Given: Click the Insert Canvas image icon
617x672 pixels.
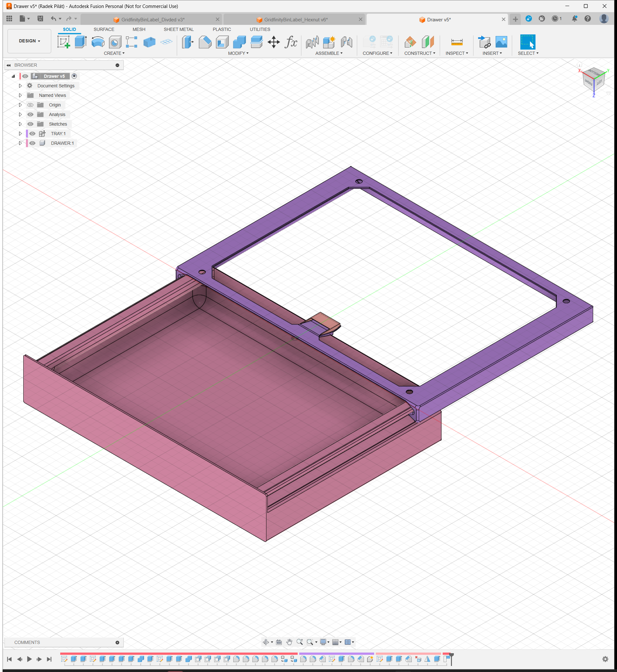Looking at the screenshot, I should 501,42.
